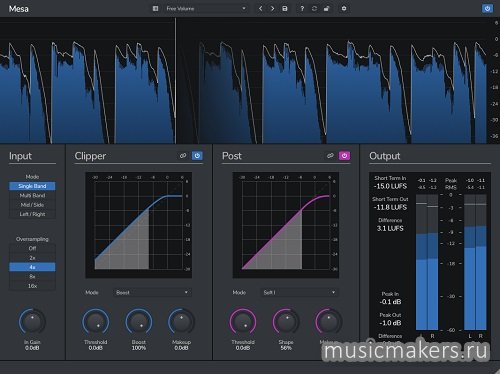Open the preset browser panel icon
Image resolution: width=500 pixels, height=374 pixels.
(155, 8)
